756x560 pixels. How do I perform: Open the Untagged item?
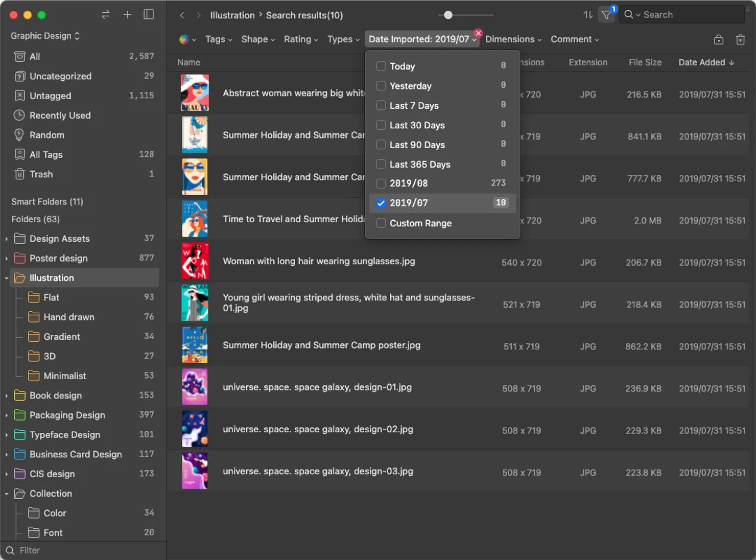pos(84,96)
